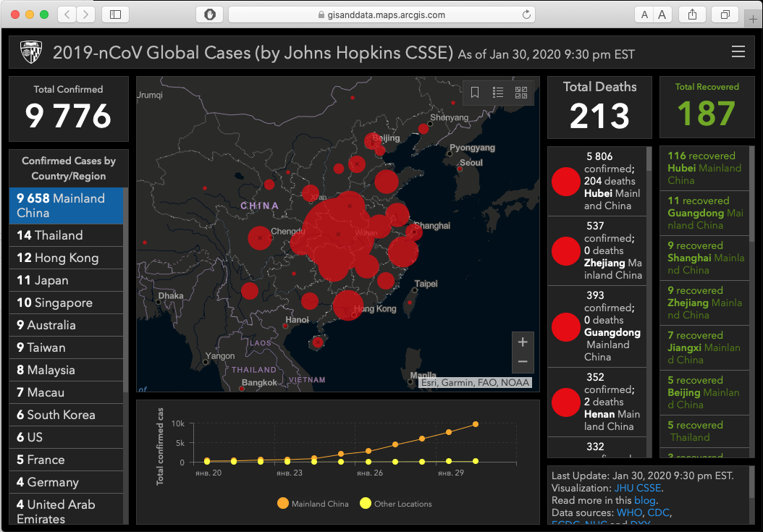Show the map legend list icon

tap(498, 93)
